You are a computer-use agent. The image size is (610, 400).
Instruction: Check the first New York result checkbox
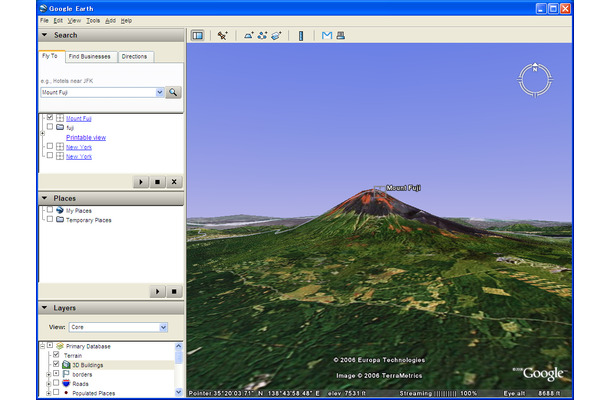pyautogui.click(x=50, y=146)
